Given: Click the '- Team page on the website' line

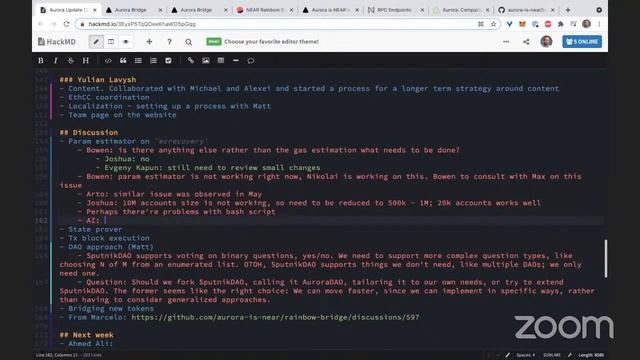Looking at the screenshot, I should [x=118, y=115].
